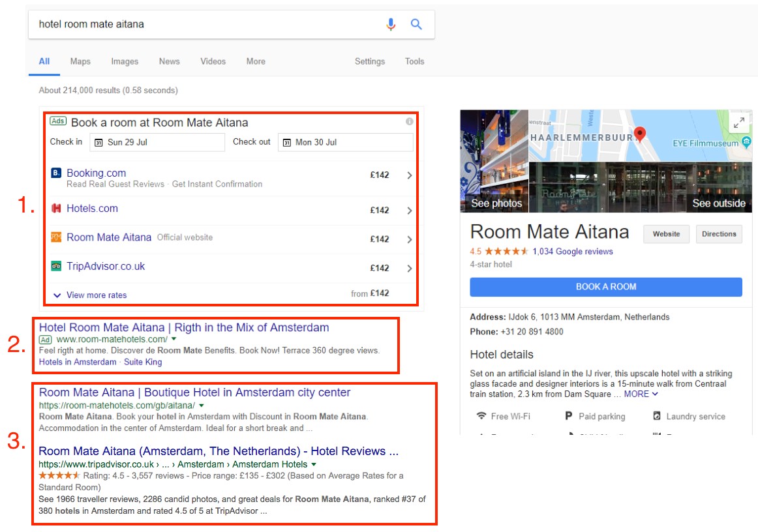This screenshot has width=758, height=532.
Task: Open the arrow on Room Mate Aitana official row
Action: pos(410,239)
